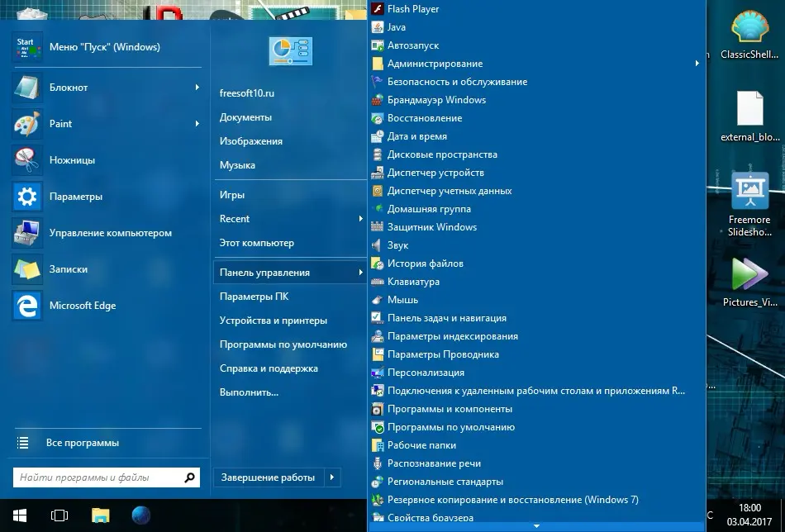Click the Автозапуск icon

(378, 45)
